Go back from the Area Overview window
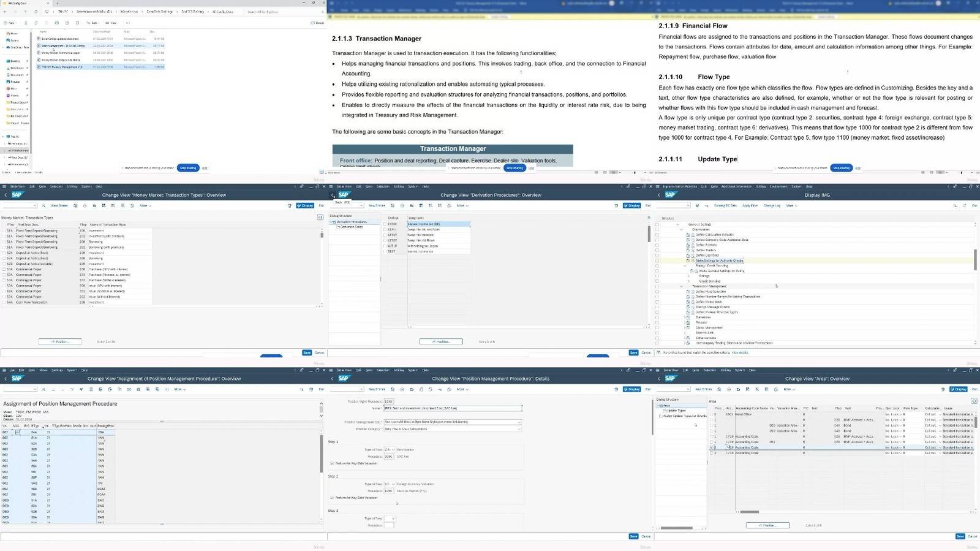 [x=659, y=379]
